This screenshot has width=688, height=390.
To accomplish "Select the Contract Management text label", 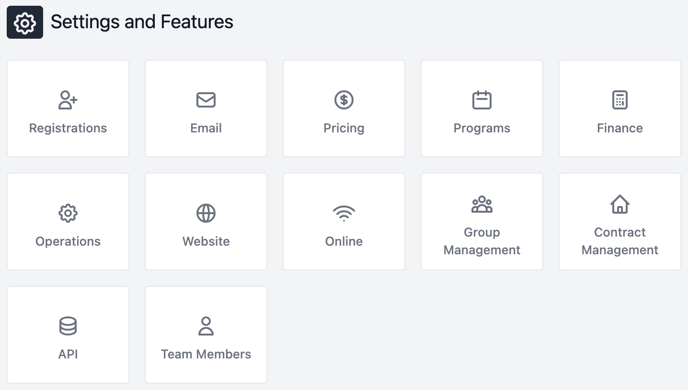I will [x=620, y=241].
